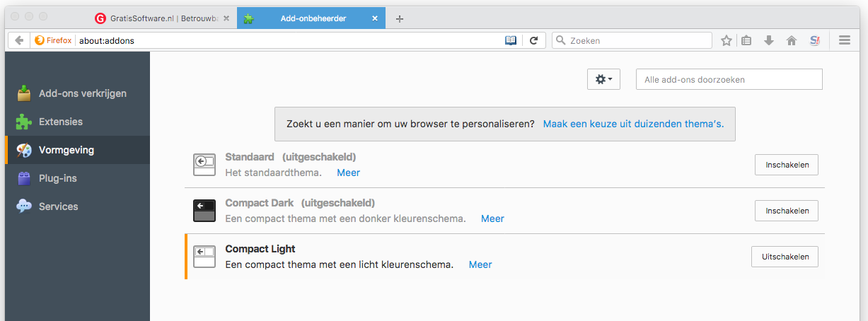Open the thousands of themes link
Viewport: 868px width, 321px height.
pos(633,124)
